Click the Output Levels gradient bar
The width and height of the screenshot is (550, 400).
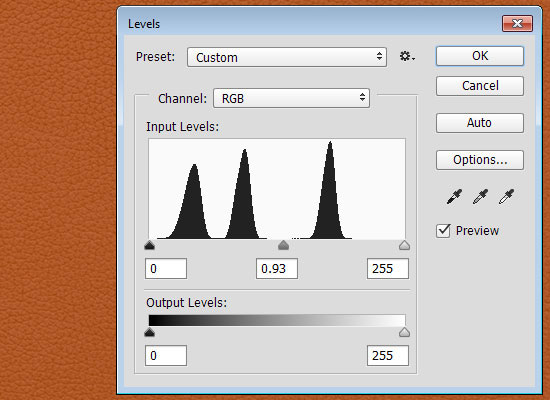277,320
